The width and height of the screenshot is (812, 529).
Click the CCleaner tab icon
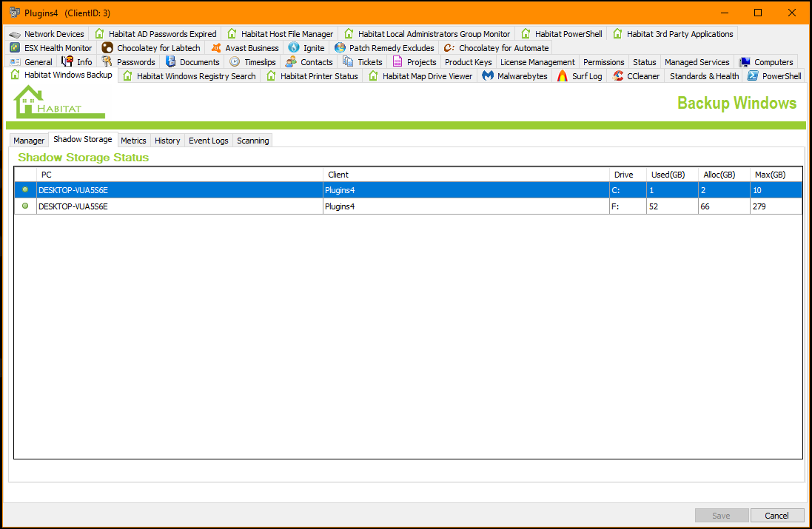[x=618, y=76]
